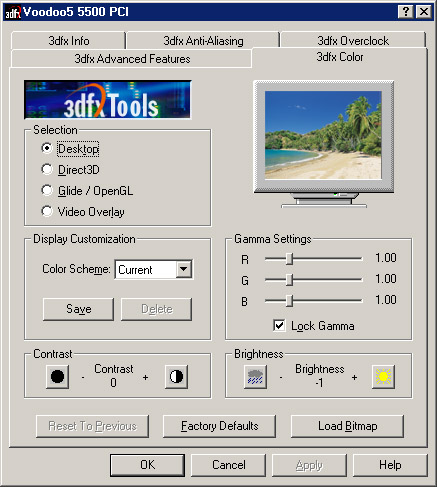Decrease contrast with the black circle icon
Screen dimensions: 437x487
tap(57, 377)
